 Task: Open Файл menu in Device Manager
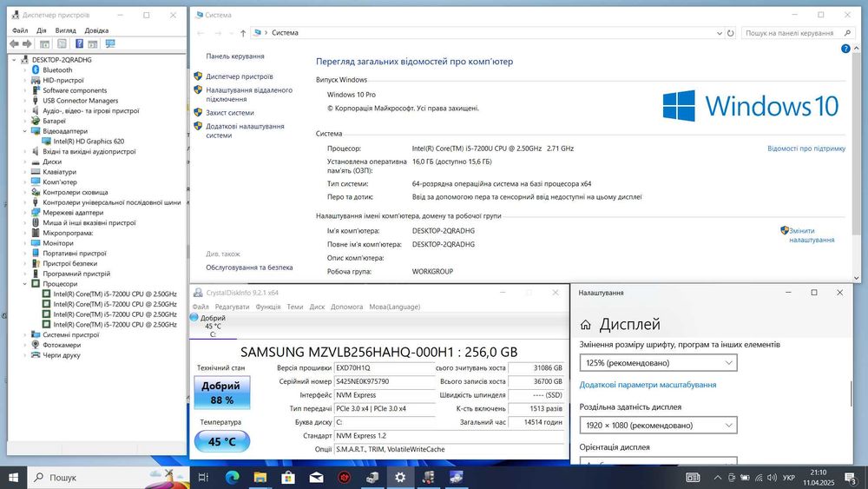point(20,30)
